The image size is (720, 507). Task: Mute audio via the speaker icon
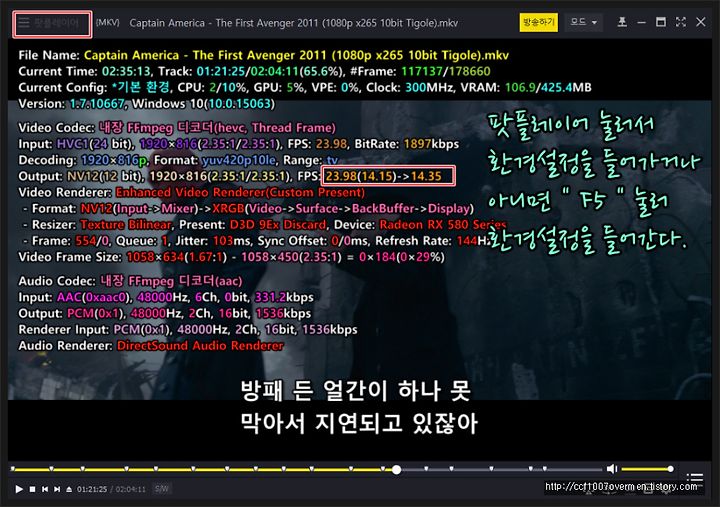click(612, 469)
